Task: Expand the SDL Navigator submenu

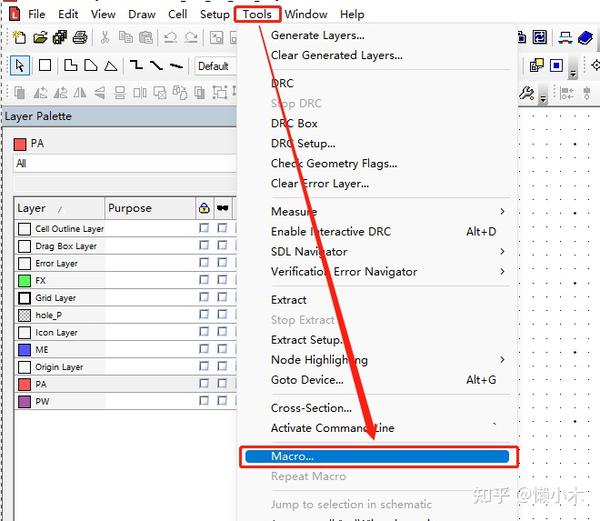Action: [x=390, y=252]
